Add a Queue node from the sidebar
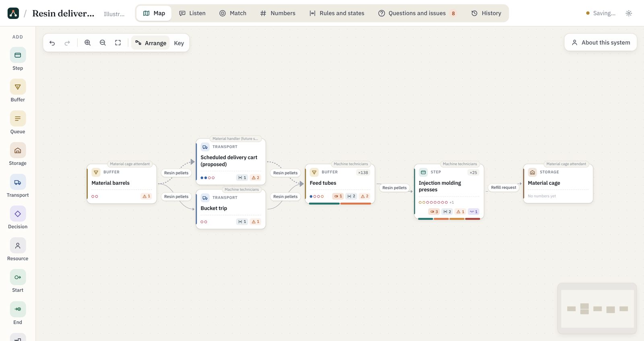 click(x=18, y=122)
